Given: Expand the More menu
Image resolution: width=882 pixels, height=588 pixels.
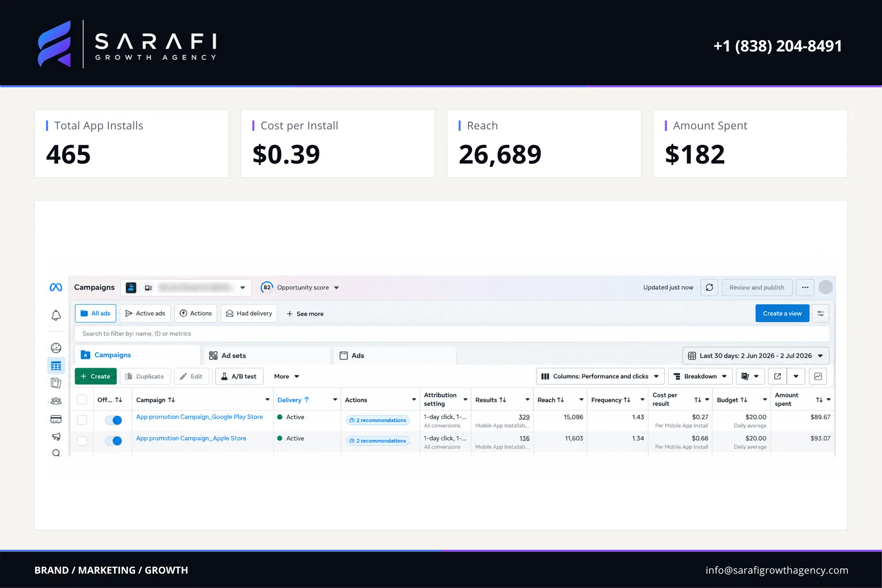Looking at the screenshot, I should coord(287,376).
